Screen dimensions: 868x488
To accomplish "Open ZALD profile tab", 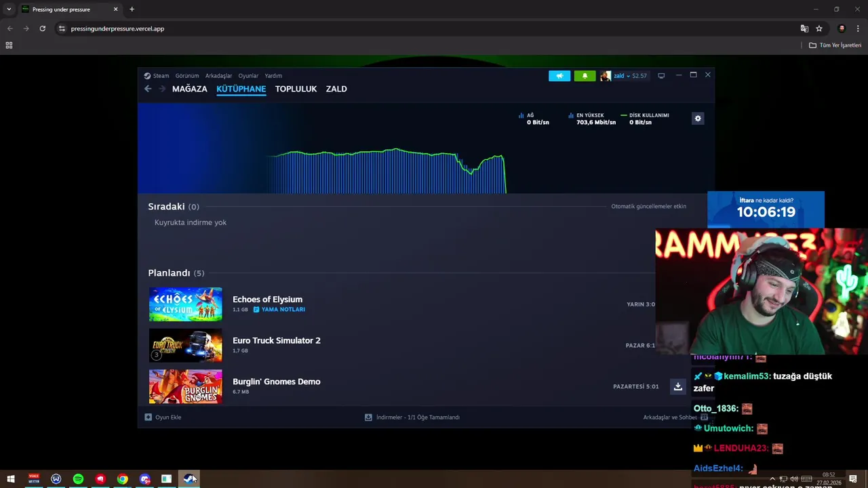I will 336,89.
